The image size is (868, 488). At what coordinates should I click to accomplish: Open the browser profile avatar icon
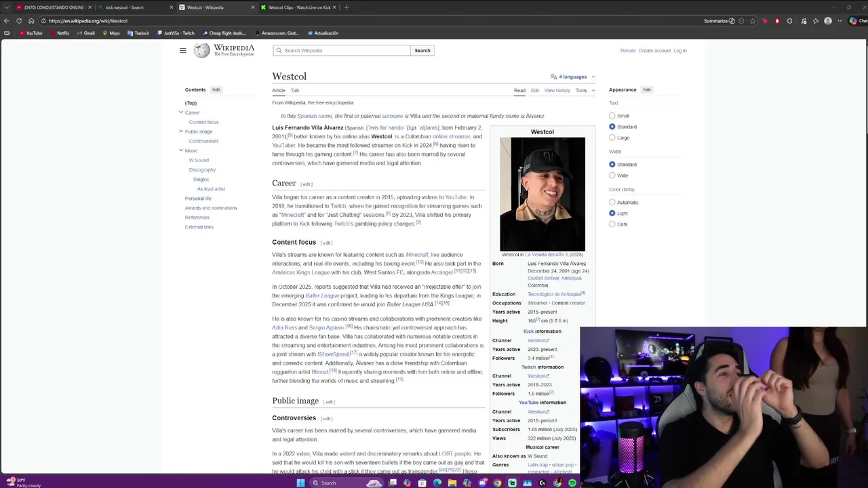tap(827, 21)
